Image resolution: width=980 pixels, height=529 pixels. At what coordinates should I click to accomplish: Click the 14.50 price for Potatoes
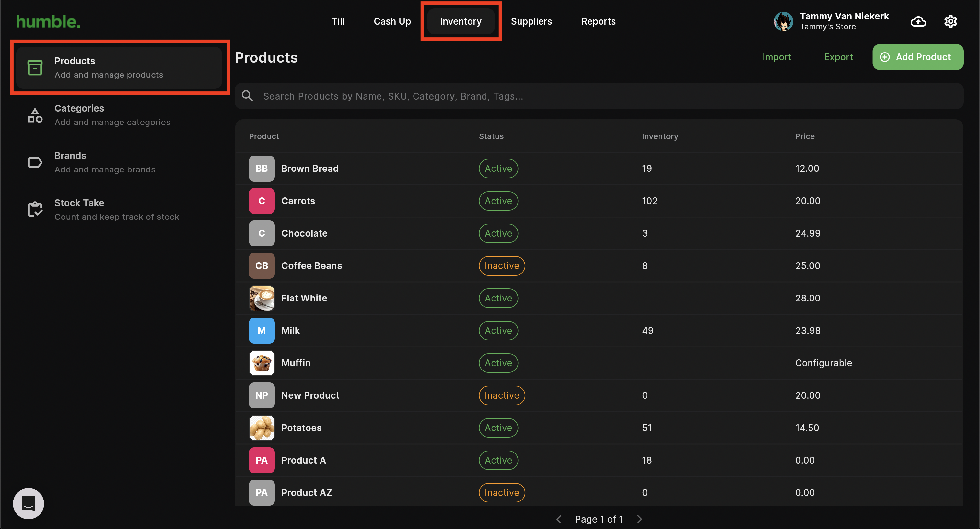pos(807,428)
